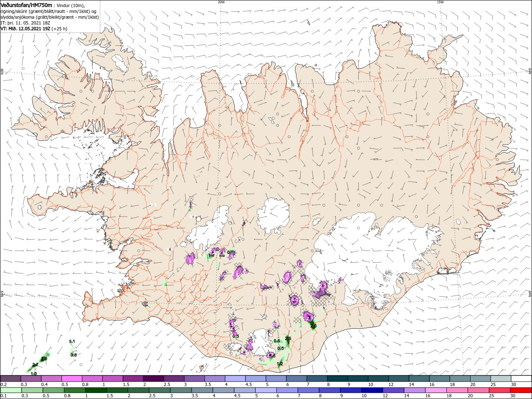Select the bright red rain swatch above 30
Viewport: 532px width, 399px height.
tap(521, 390)
